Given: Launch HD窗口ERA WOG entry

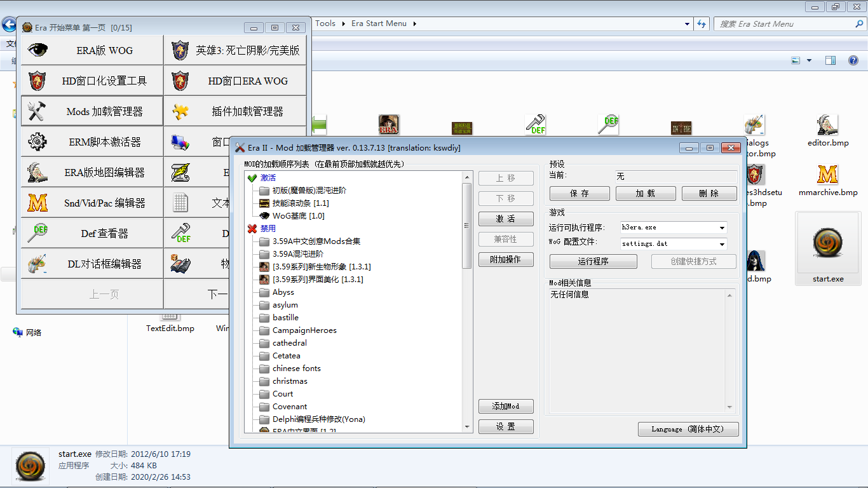Looking at the screenshot, I should pyautogui.click(x=235, y=81).
